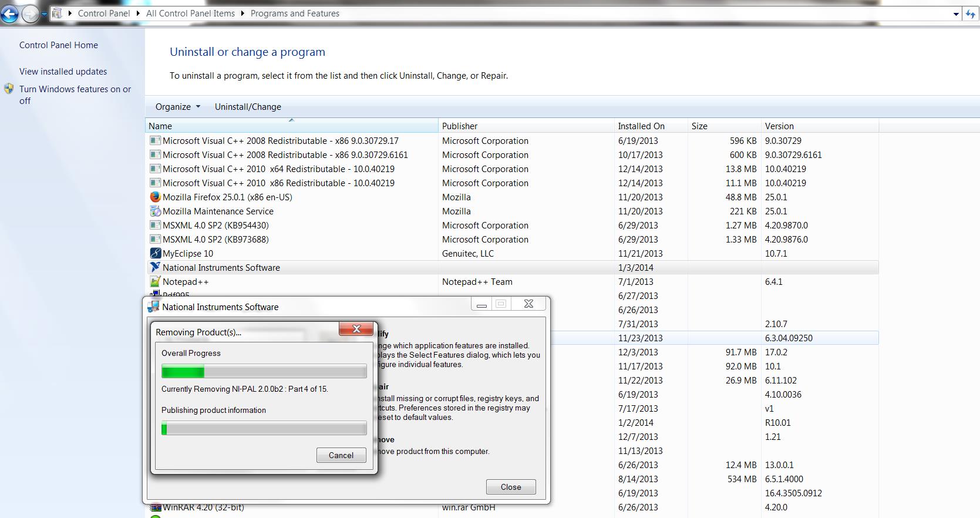
Task: Select the Notepad++ row
Action: [512, 282]
